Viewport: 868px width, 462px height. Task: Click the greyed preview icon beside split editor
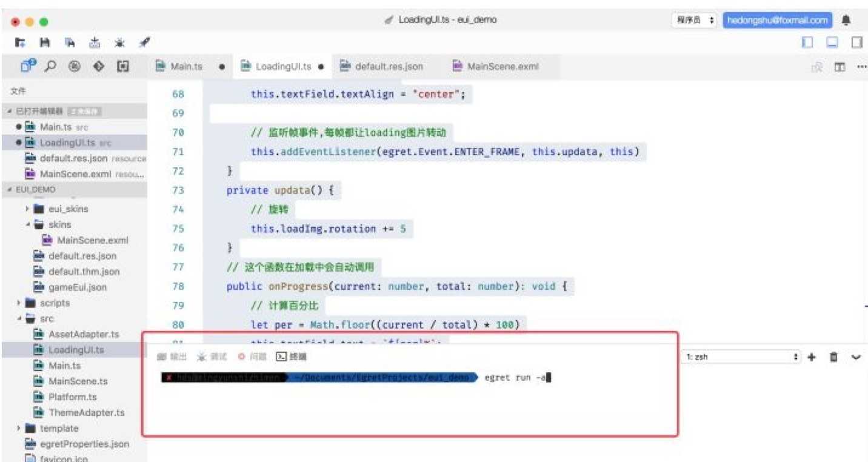[817, 67]
